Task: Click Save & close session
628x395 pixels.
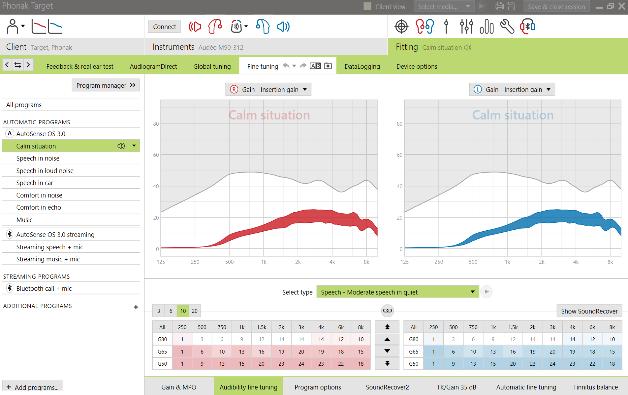Action: 556,6
